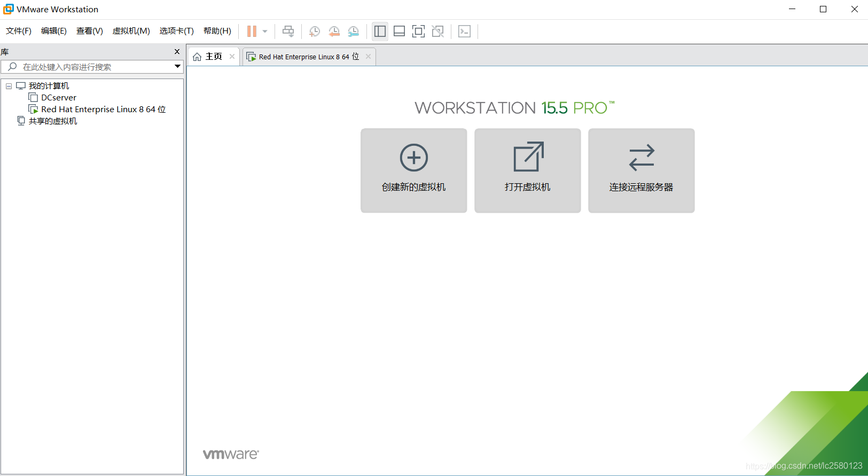Open the 帮助(H) menu
Image resolution: width=868 pixels, height=476 pixels.
coord(217,31)
